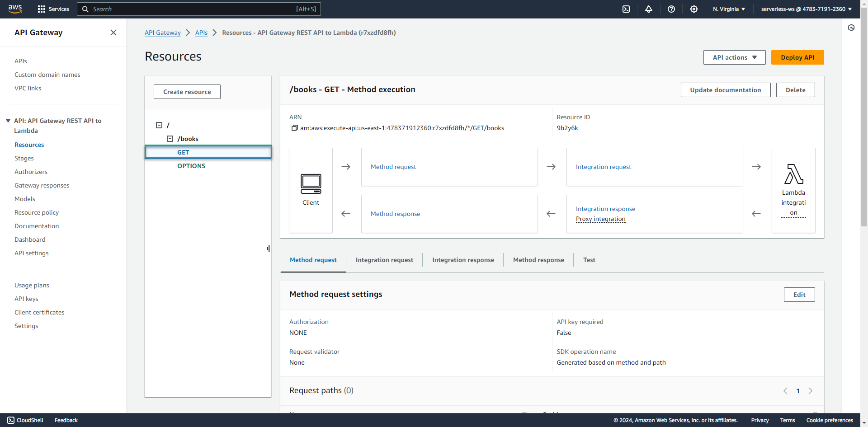Screen dimensions: 868x427
Task: Collapse the /books resource node
Action: [170, 139]
